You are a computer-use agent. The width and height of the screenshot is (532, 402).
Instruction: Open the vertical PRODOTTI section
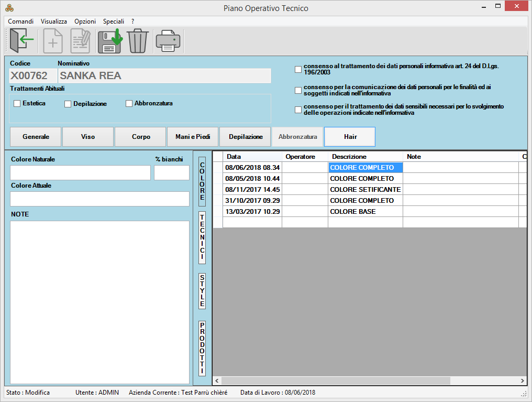(202, 348)
